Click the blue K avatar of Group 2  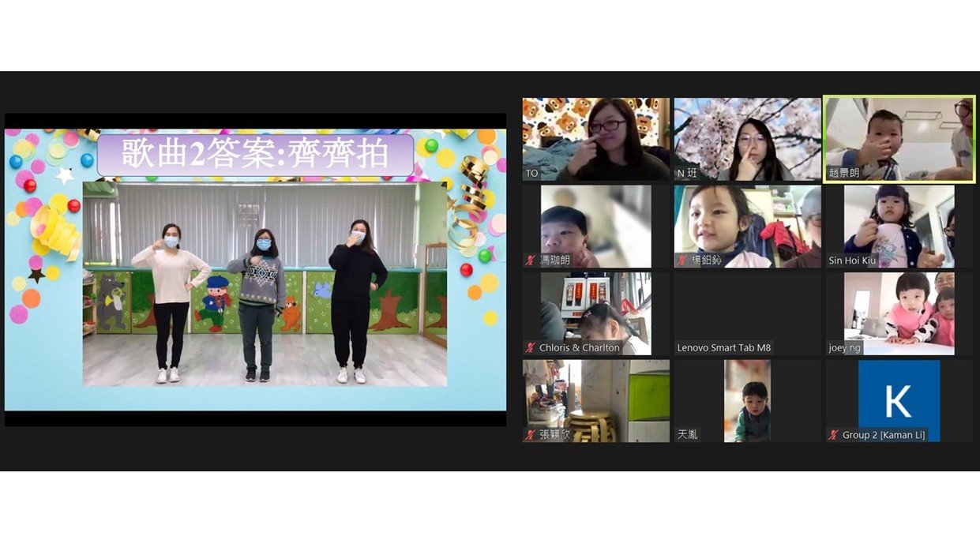click(x=899, y=400)
